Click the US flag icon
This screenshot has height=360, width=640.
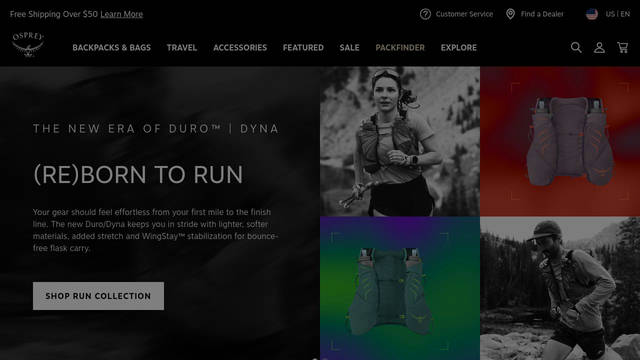click(x=591, y=14)
